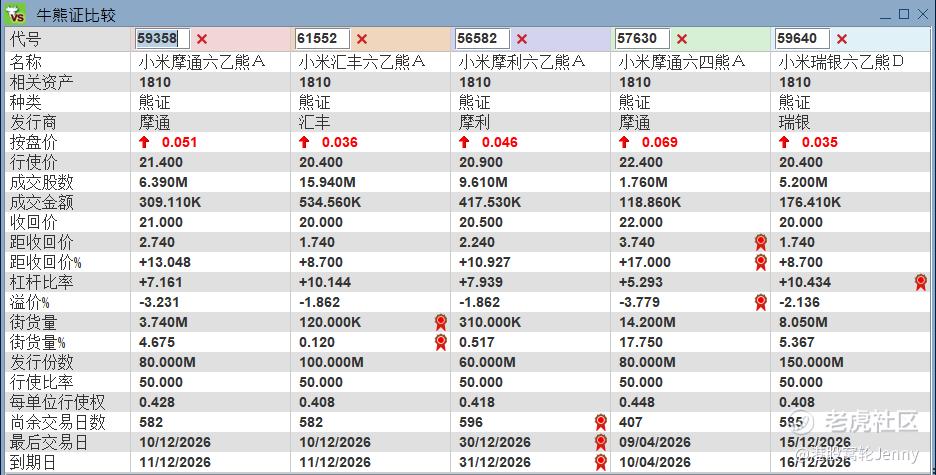Click the 街货量% row label

click(38, 342)
